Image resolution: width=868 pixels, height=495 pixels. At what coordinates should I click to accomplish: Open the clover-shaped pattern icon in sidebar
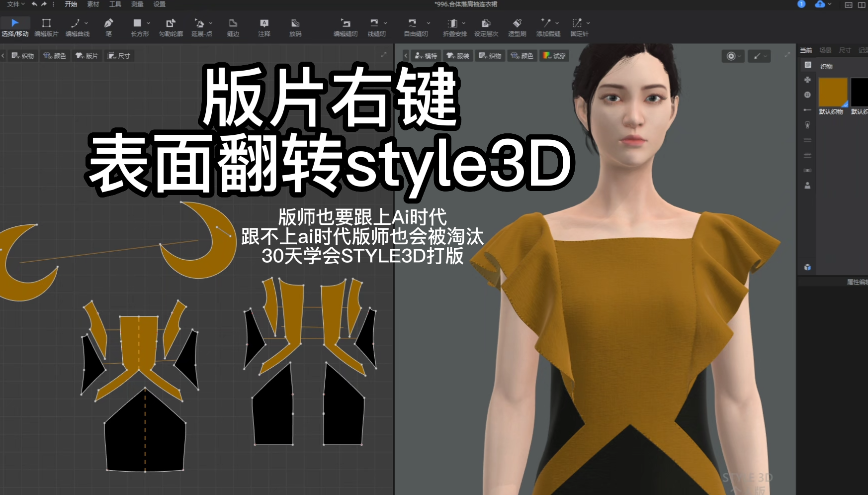[807, 80]
